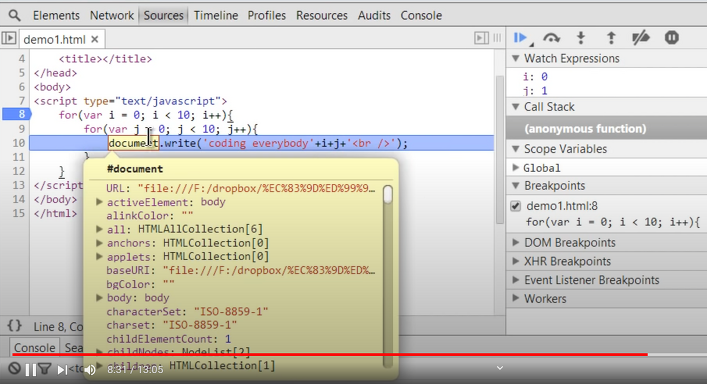Screen dimensions: 707x384
Task: Expand Event Listener Breakpoints section
Action: click(x=516, y=280)
